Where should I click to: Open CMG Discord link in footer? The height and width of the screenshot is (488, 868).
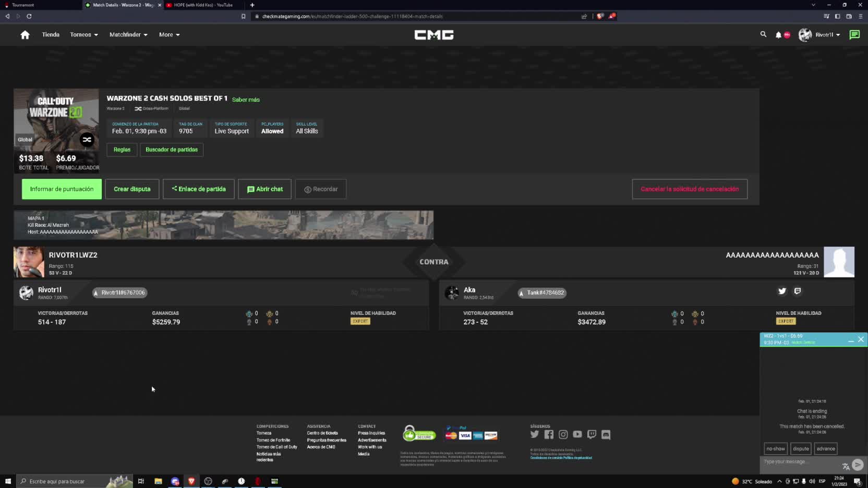606,434
